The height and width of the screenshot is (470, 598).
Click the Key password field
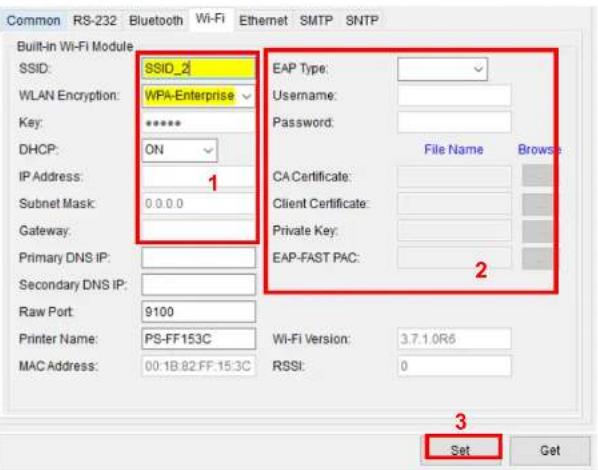point(198,123)
